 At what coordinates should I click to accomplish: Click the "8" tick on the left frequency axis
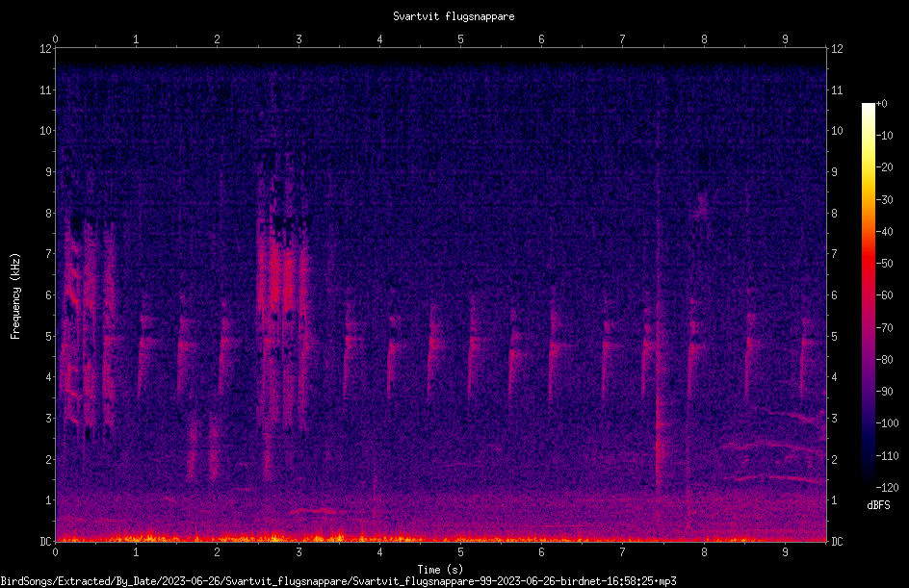[49, 214]
